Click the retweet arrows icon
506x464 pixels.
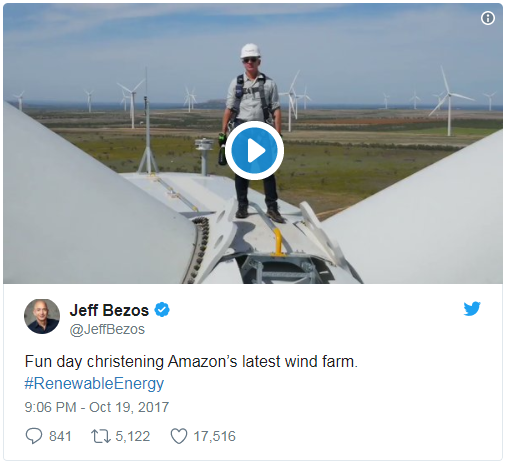pyautogui.click(x=101, y=436)
